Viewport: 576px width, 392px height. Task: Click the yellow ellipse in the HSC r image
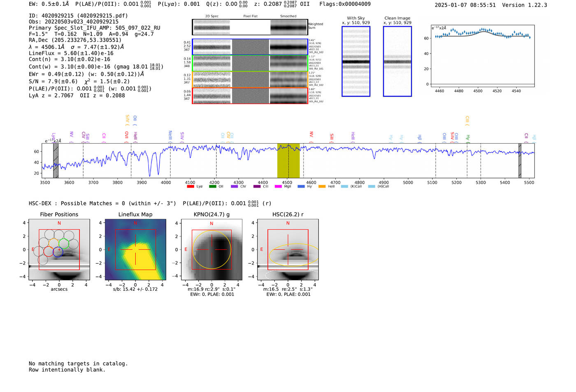294,255
